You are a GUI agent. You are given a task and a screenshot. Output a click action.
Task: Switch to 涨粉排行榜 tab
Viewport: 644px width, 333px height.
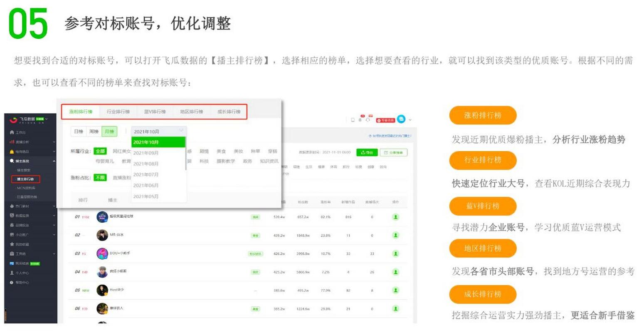81,112
